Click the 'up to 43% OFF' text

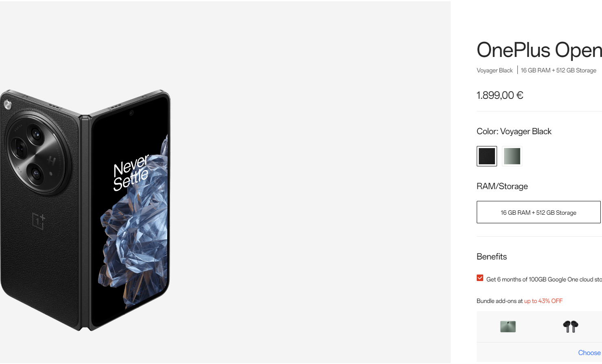pos(543,301)
